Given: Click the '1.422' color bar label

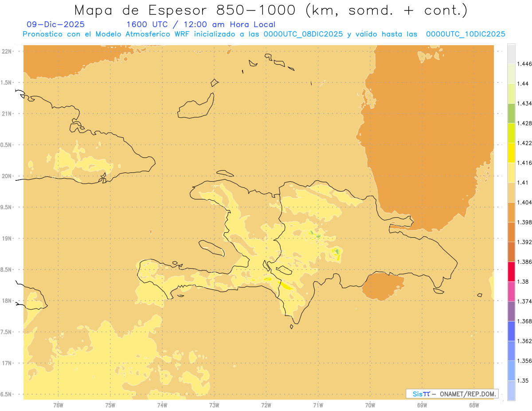Looking at the screenshot, I should [524, 143].
